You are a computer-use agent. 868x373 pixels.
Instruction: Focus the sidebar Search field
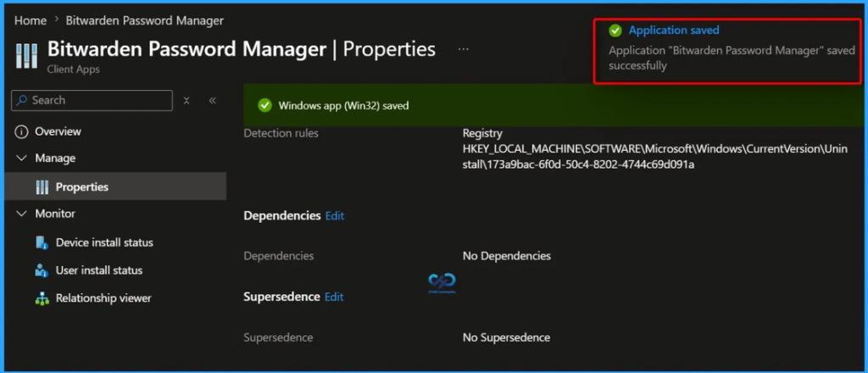point(92,100)
